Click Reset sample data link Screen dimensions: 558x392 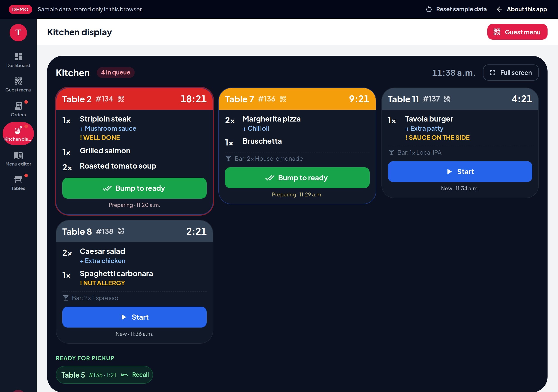[456, 9]
